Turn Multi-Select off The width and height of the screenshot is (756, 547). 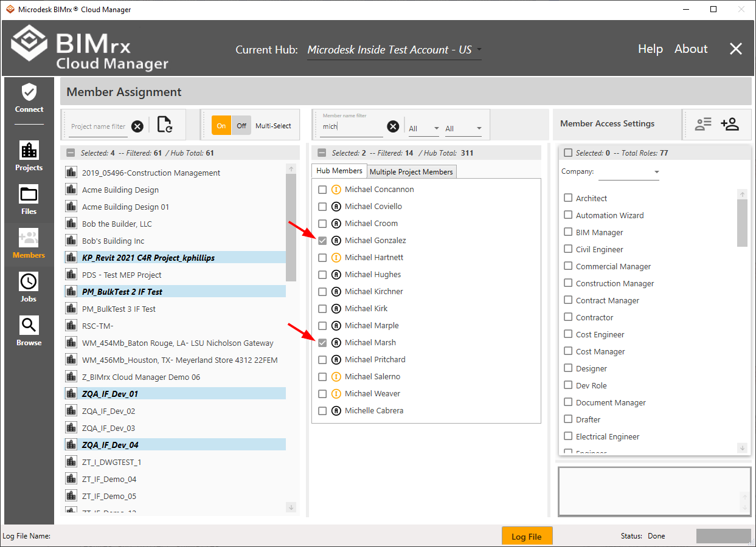point(241,126)
